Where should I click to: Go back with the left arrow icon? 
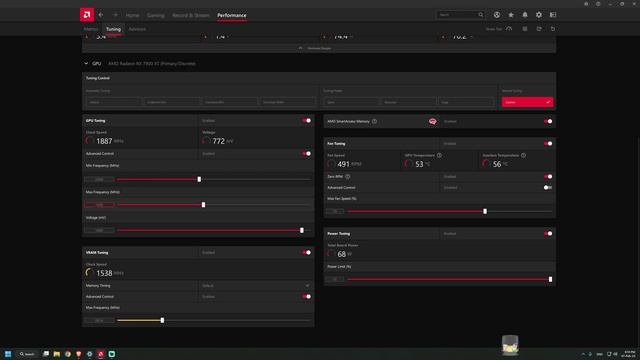(101, 15)
